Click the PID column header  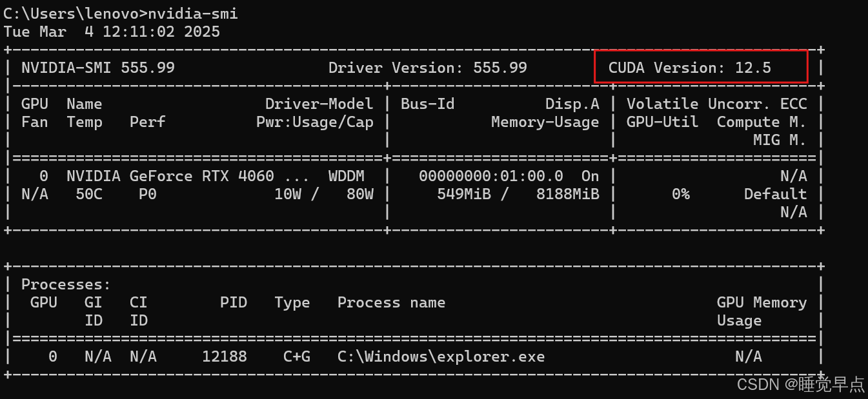pyautogui.click(x=234, y=302)
